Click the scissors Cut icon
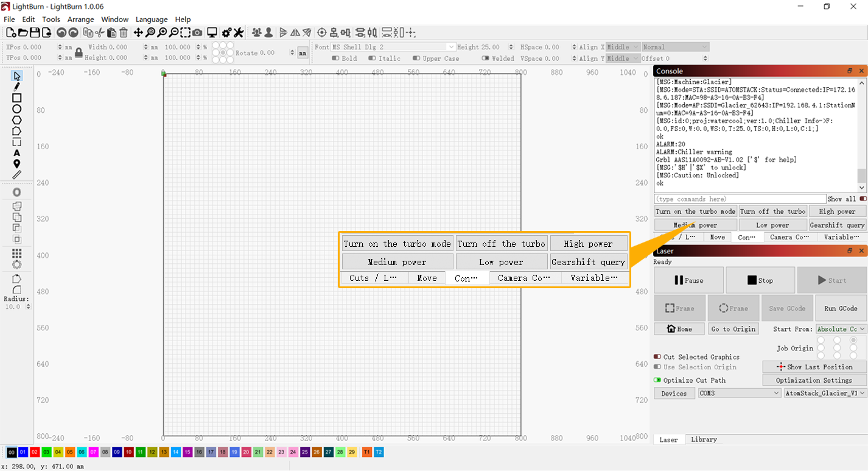868x471 pixels. pyautogui.click(x=100, y=32)
